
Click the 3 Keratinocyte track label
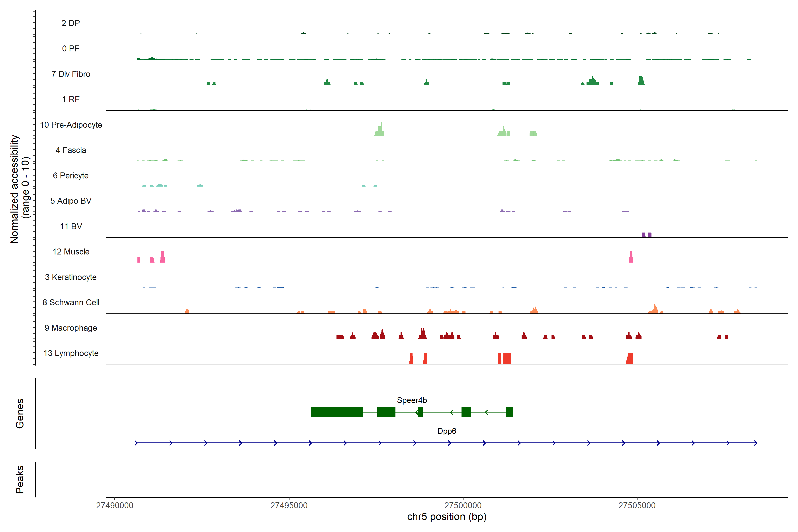[70, 277]
